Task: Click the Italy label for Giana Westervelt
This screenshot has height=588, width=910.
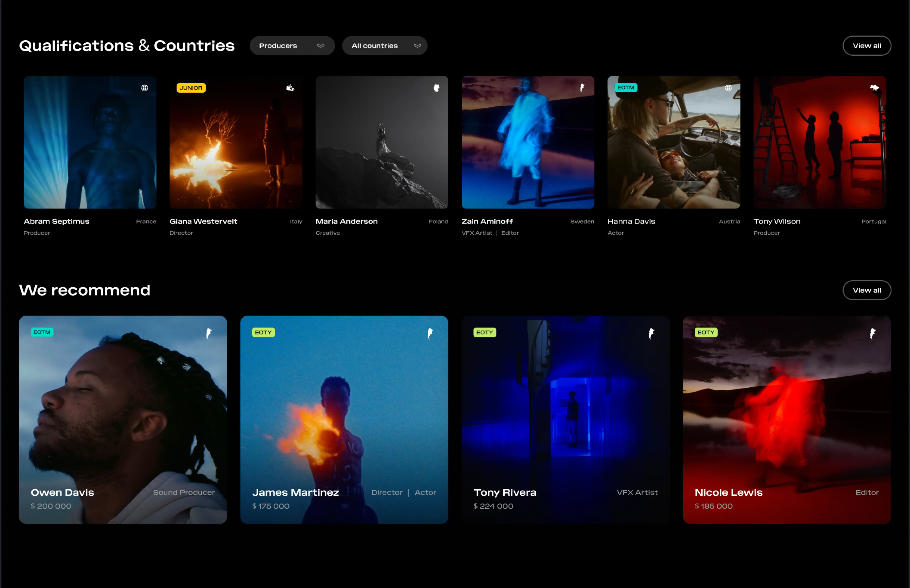Action: point(296,222)
